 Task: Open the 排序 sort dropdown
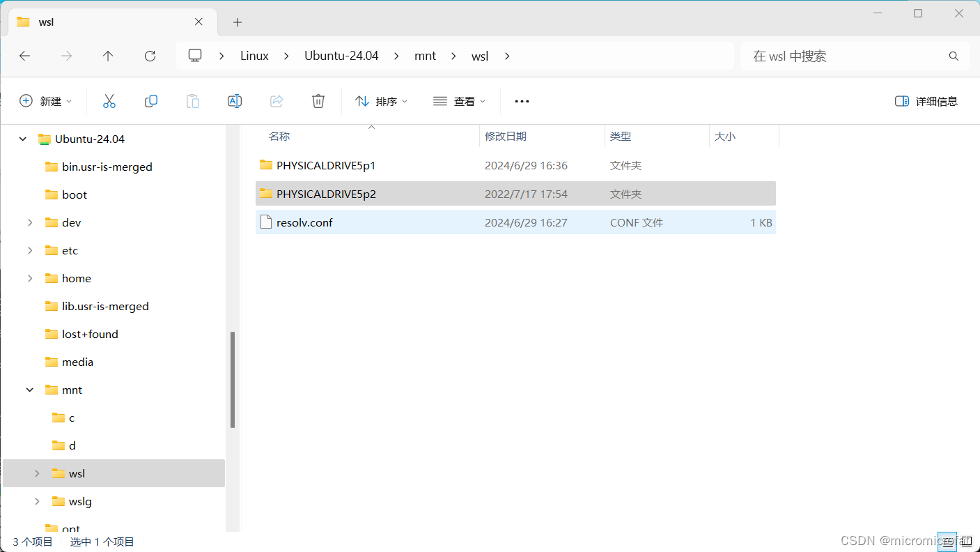coord(381,100)
